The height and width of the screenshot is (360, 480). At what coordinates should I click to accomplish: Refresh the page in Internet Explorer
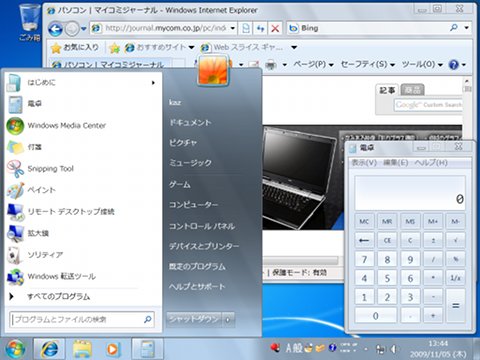(260, 28)
